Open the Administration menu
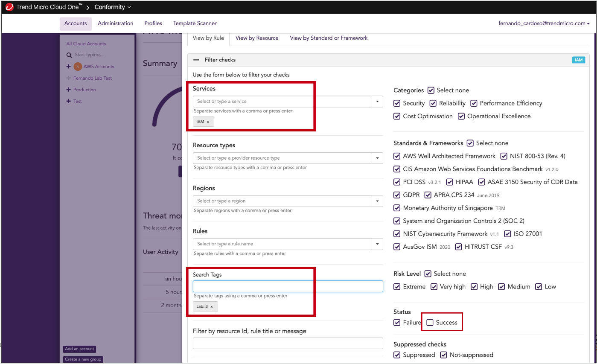The image size is (597, 364). [x=115, y=23]
